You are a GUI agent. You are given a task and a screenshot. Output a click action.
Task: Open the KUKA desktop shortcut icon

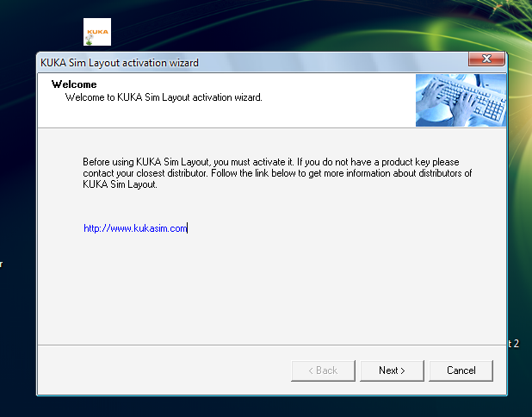(97, 32)
